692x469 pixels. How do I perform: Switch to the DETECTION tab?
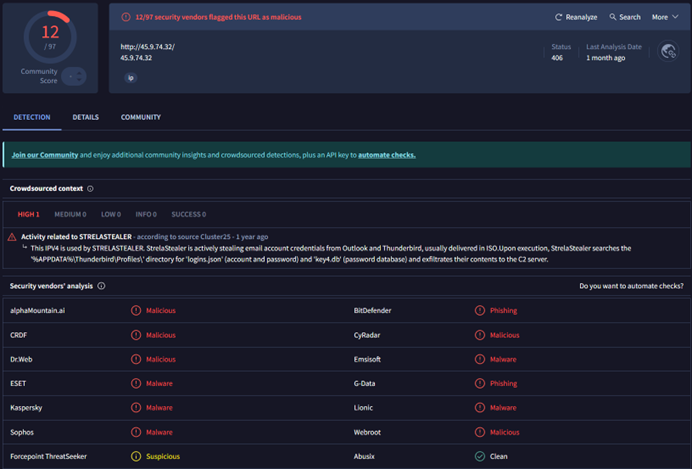point(32,117)
